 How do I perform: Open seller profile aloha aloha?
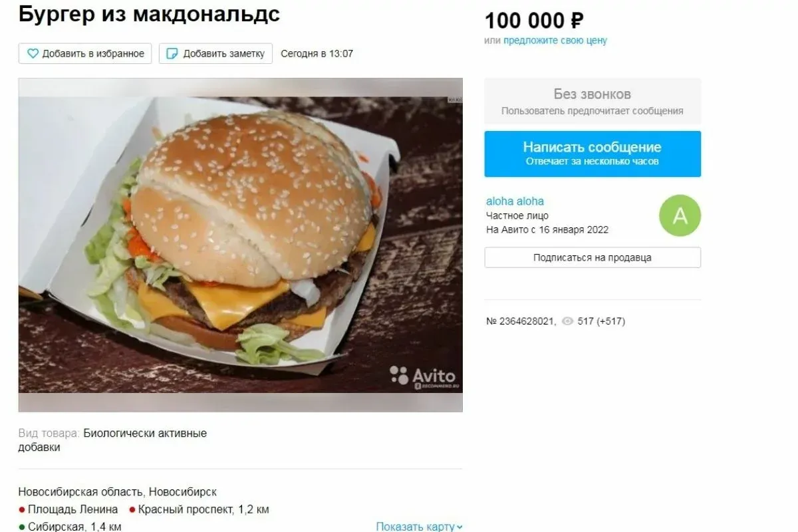click(515, 201)
